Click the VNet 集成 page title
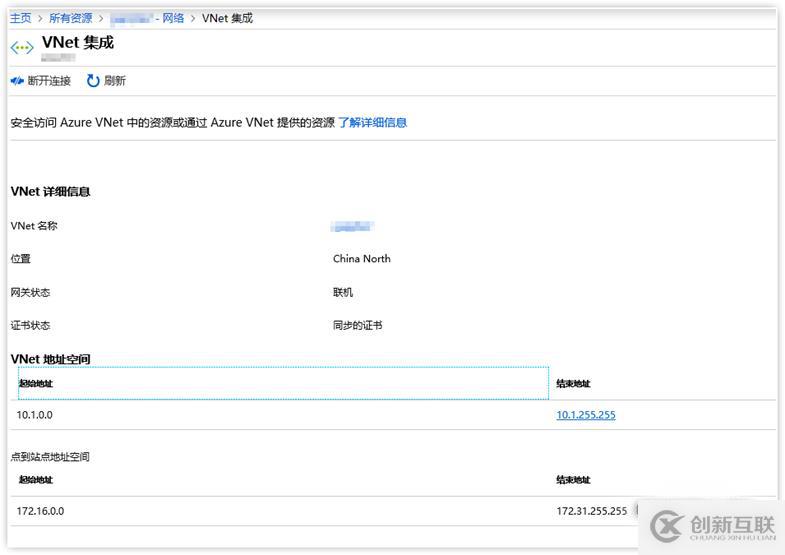 click(x=78, y=43)
